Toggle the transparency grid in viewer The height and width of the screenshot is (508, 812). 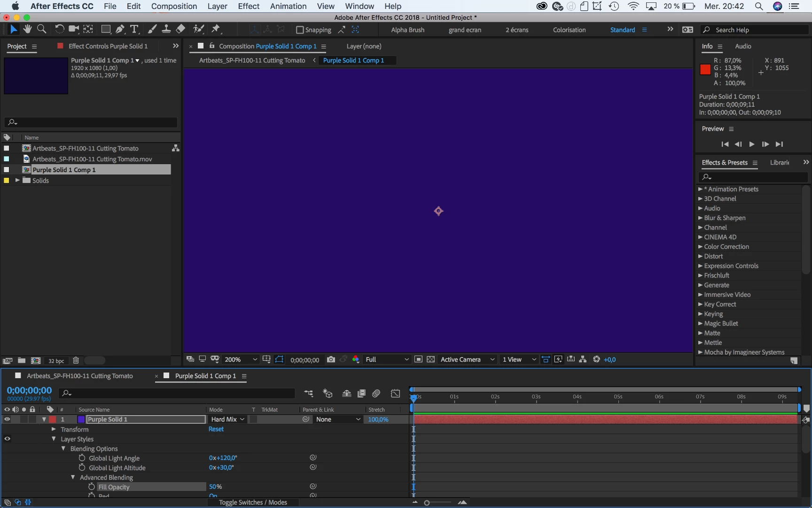point(430,359)
